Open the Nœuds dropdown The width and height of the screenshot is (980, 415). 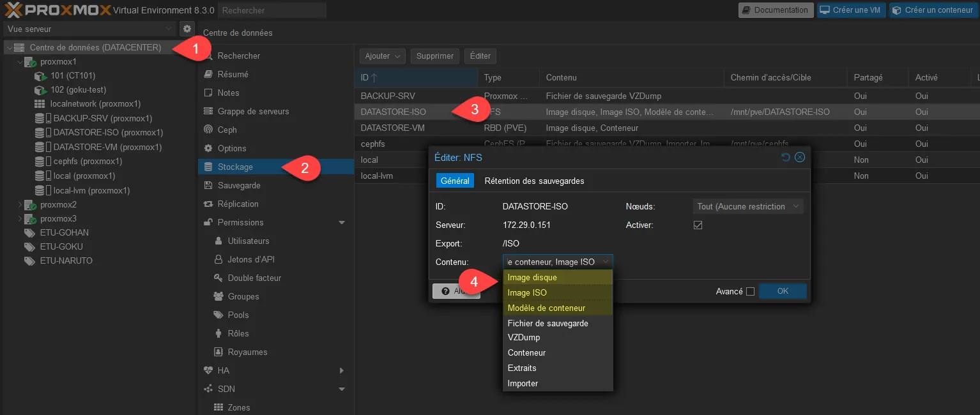point(747,206)
